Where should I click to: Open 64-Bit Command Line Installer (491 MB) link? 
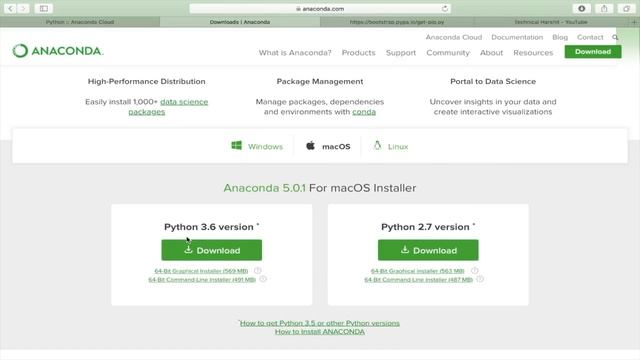click(202, 280)
